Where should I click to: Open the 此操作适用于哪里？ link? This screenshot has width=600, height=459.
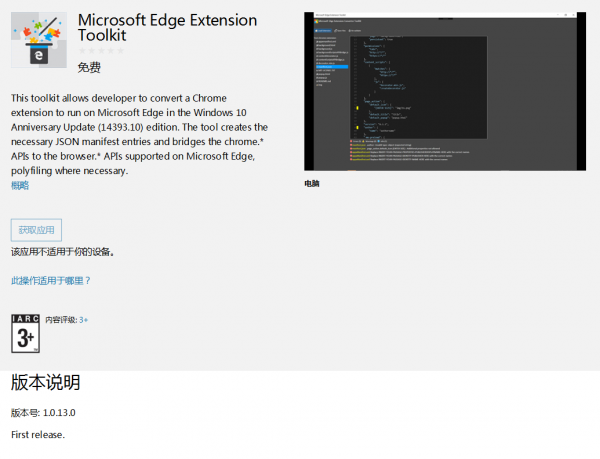pyautogui.click(x=51, y=281)
